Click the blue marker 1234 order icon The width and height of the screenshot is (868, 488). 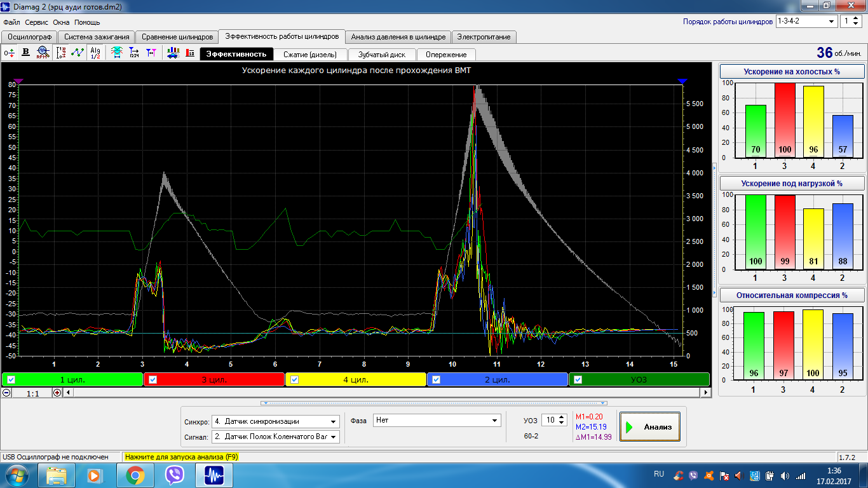[134, 53]
